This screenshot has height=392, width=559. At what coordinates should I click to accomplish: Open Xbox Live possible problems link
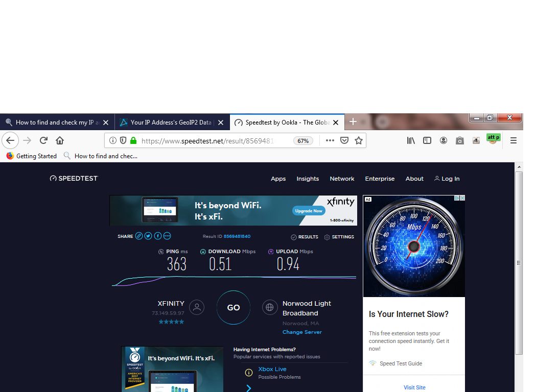click(272, 369)
